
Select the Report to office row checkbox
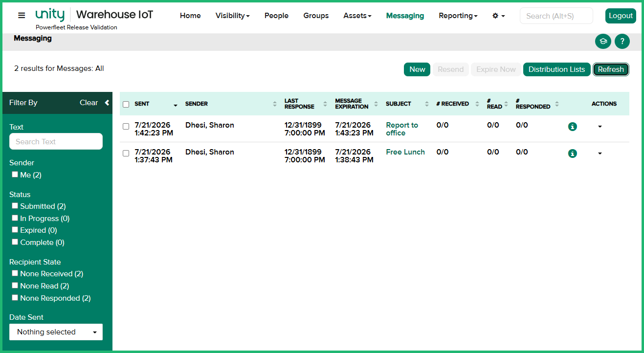point(126,126)
